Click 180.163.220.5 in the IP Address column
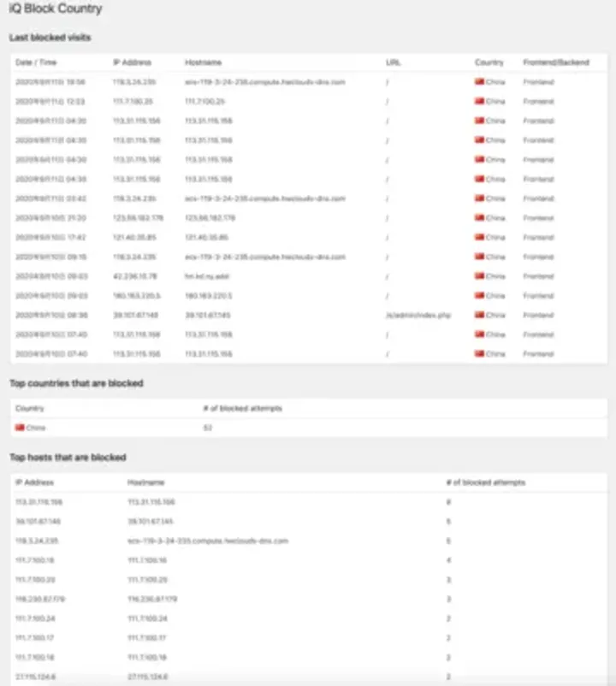Screen dimensions: 616x686 tap(137, 295)
